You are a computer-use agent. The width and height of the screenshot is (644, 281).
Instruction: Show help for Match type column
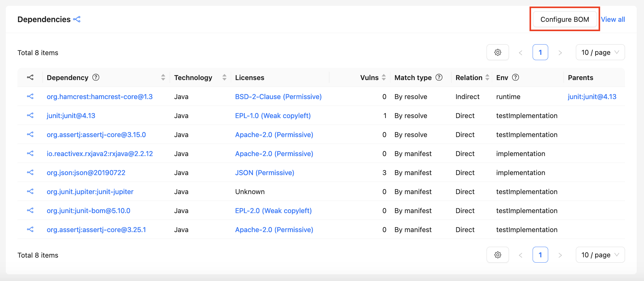pyautogui.click(x=439, y=77)
